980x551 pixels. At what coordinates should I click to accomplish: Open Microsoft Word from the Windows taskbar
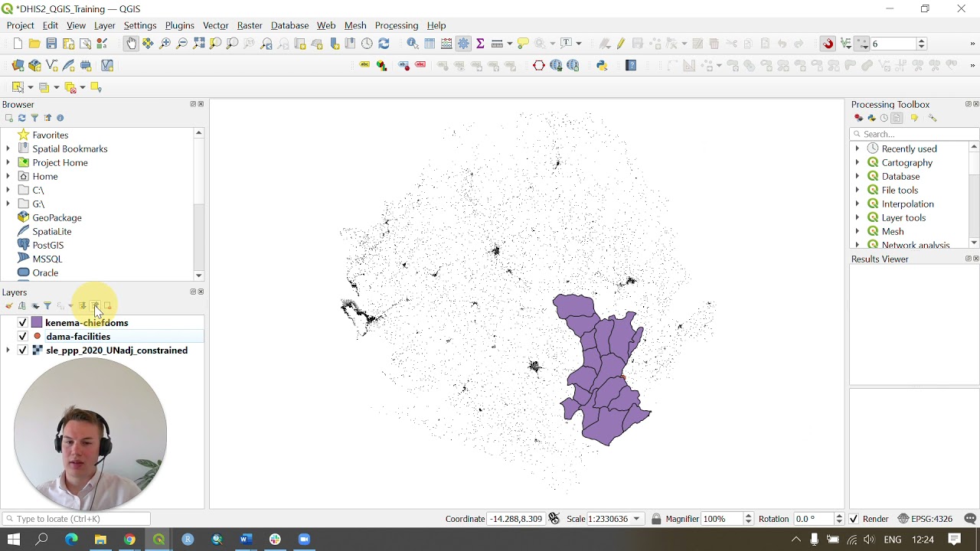(x=246, y=540)
